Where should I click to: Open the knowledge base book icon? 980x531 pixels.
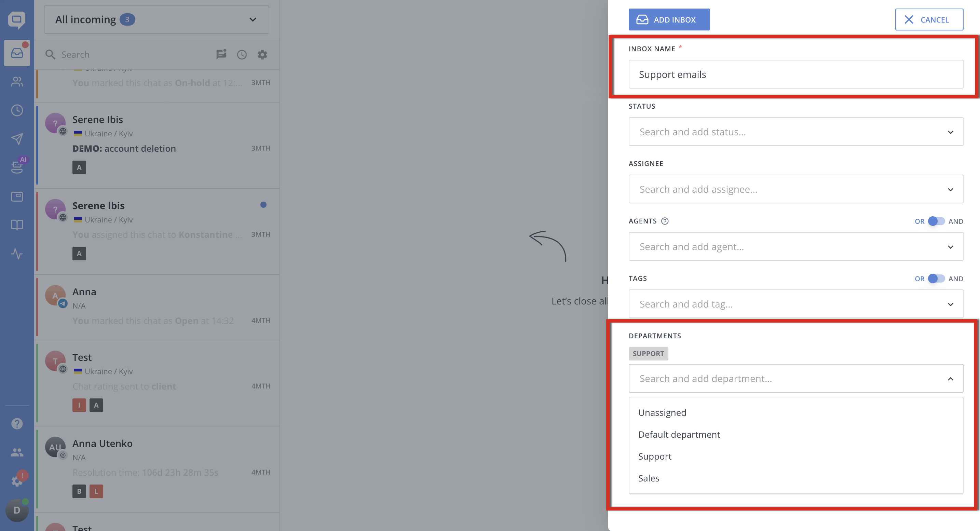[17, 225]
